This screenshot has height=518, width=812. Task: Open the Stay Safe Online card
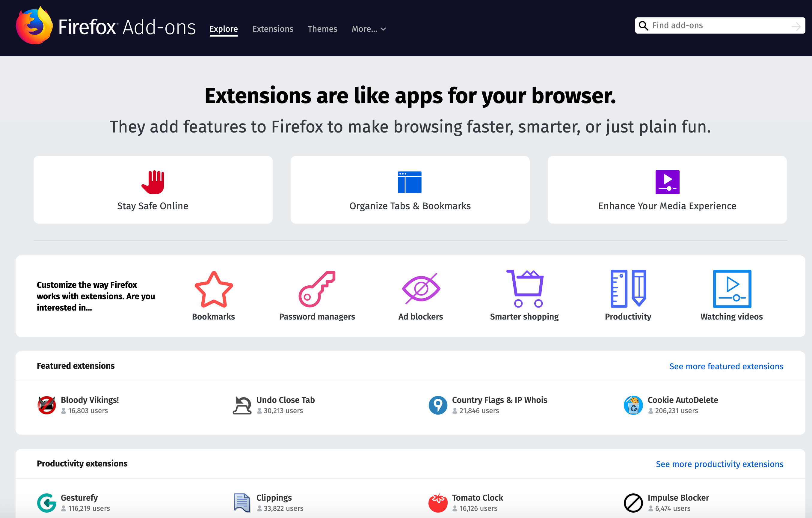[x=153, y=190]
